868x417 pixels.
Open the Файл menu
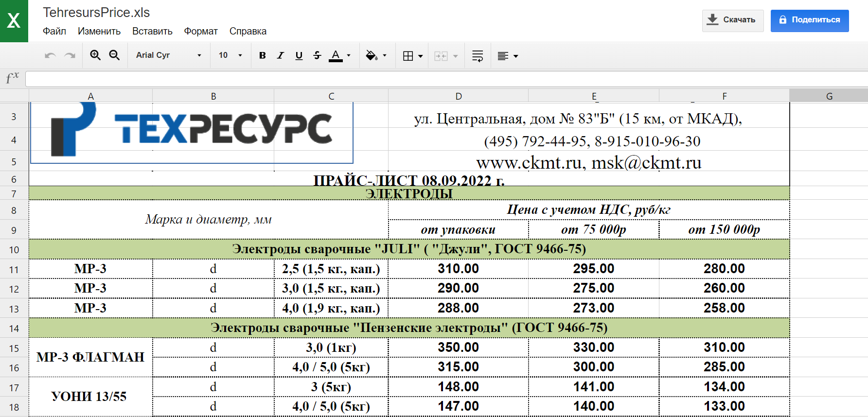click(54, 31)
